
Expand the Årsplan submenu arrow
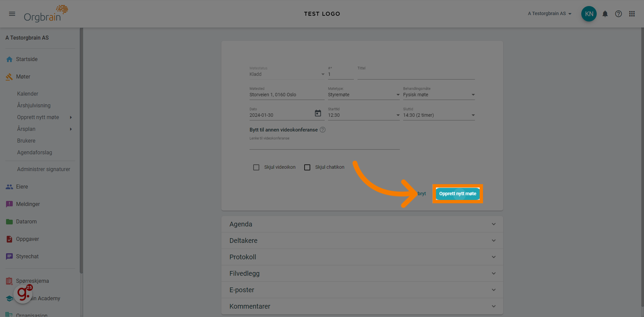point(71,129)
